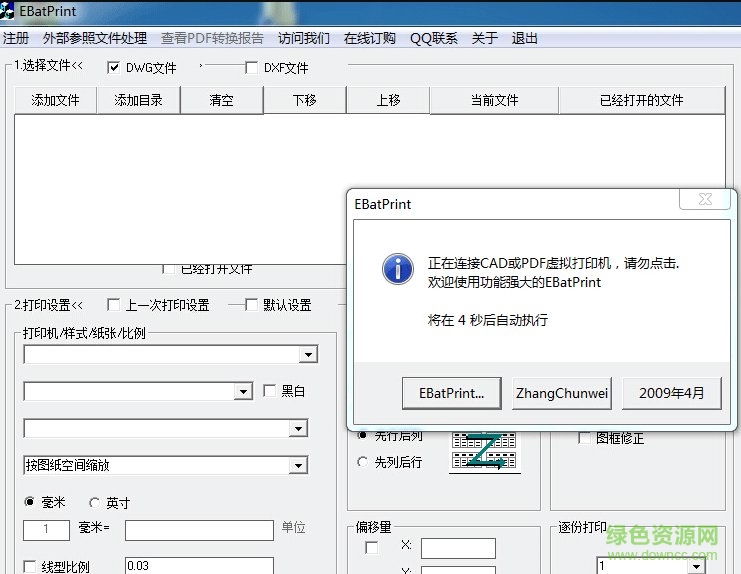Image resolution: width=741 pixels, height=574 pixels.
Task: Open the 逐份打印 copies dropdown
Action: pyautogui.click(x=696, y=566)
